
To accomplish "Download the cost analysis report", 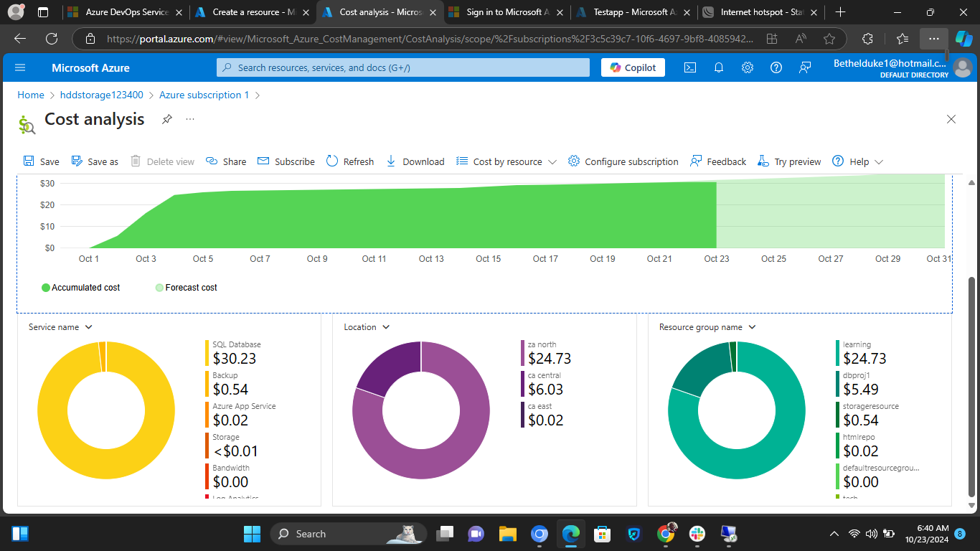I will (x=415, y=161).
